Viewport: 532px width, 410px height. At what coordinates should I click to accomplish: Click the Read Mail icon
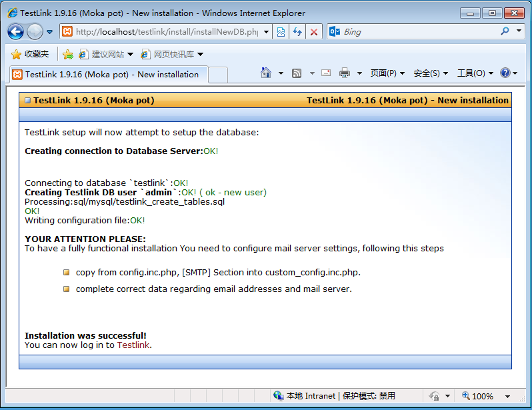[326, 73]
